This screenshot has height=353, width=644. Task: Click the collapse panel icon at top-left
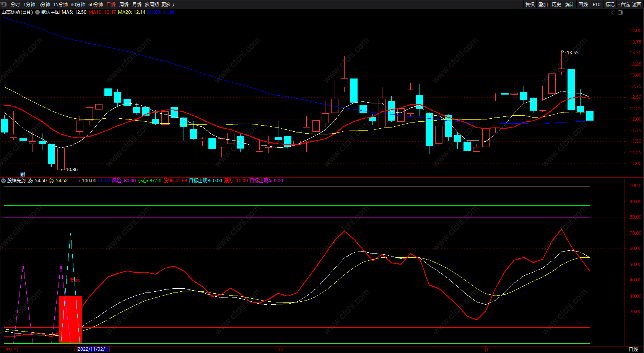click(4, 4)
